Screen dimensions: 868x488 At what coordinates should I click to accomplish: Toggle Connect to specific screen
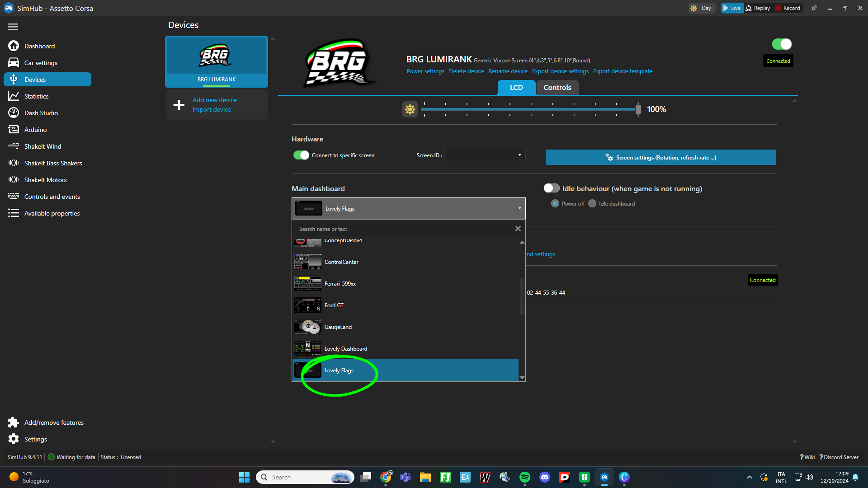coord(301,155)
